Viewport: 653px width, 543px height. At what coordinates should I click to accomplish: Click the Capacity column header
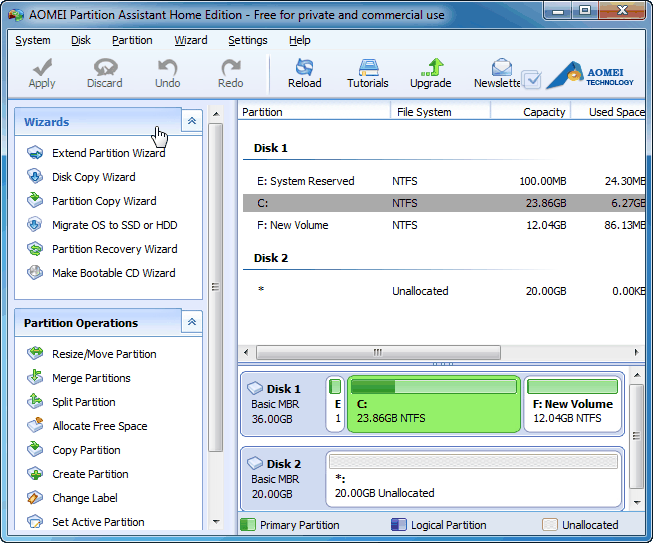531,112
